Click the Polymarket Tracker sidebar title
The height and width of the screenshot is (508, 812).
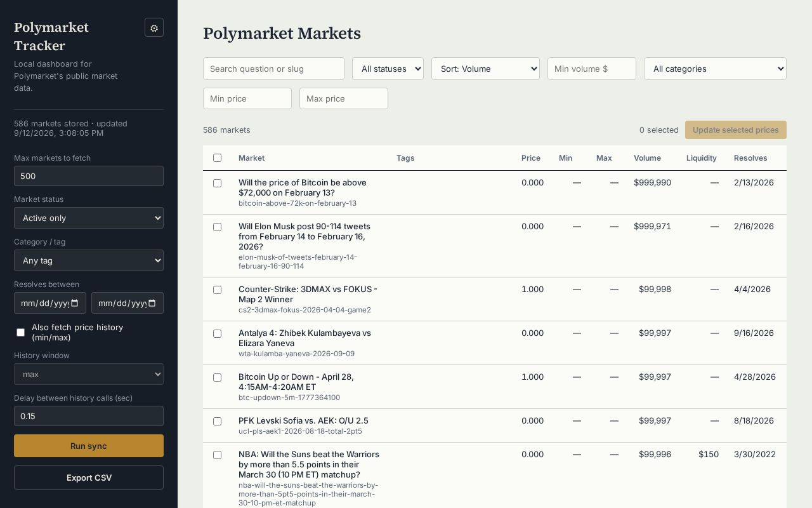point(51,36)
